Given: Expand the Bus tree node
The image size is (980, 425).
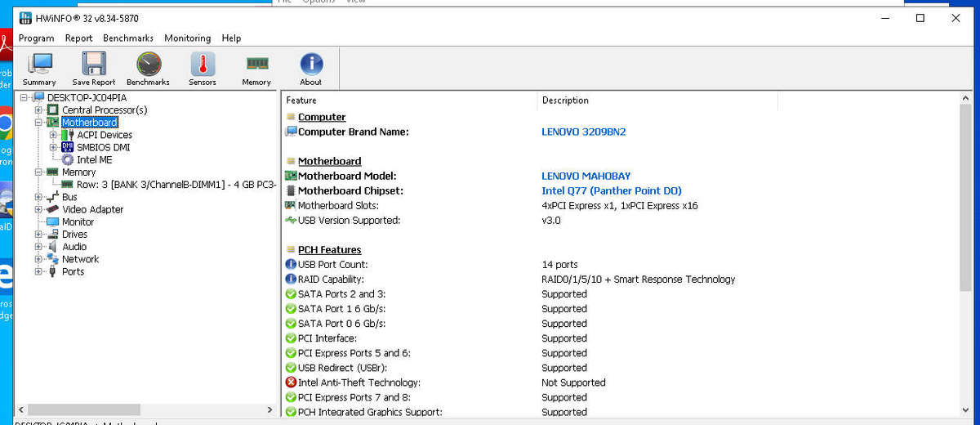Looking at the screenshot, I should [x=38, y=197].
